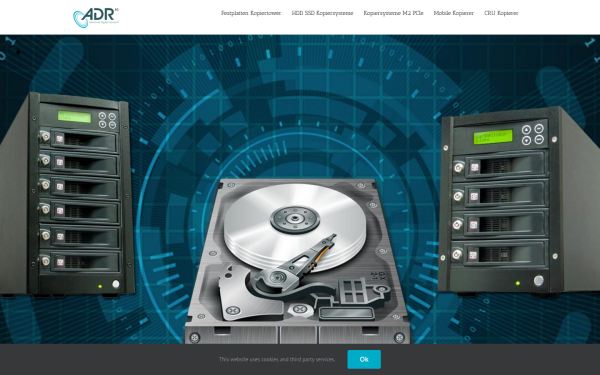Click the cookie notice text
The width and height of the screenshot is (600, 375).
coord(277,359)
